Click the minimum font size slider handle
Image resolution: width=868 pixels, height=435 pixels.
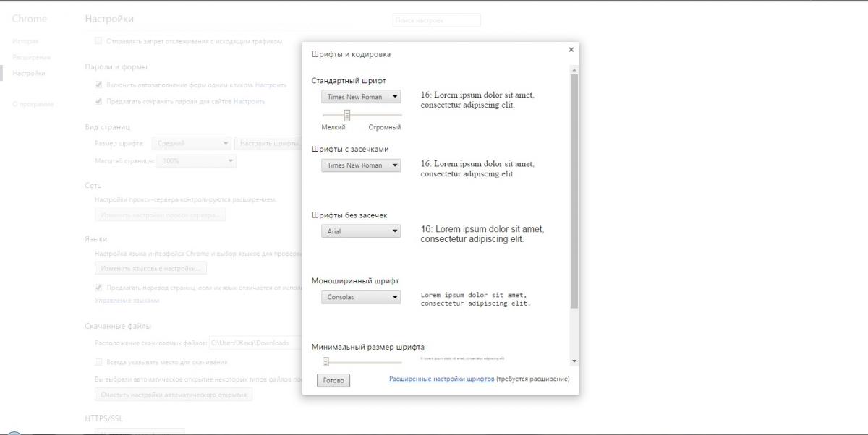(325, 362)
